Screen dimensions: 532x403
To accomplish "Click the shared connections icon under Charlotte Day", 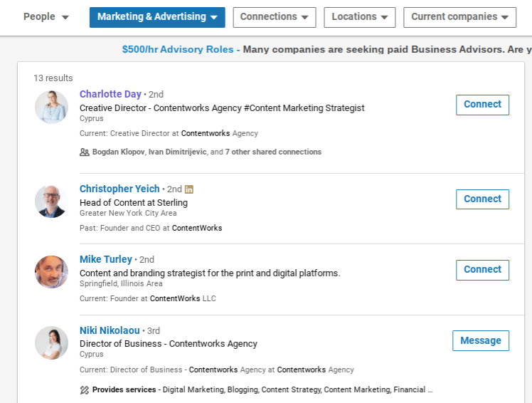I will point(84,152).
